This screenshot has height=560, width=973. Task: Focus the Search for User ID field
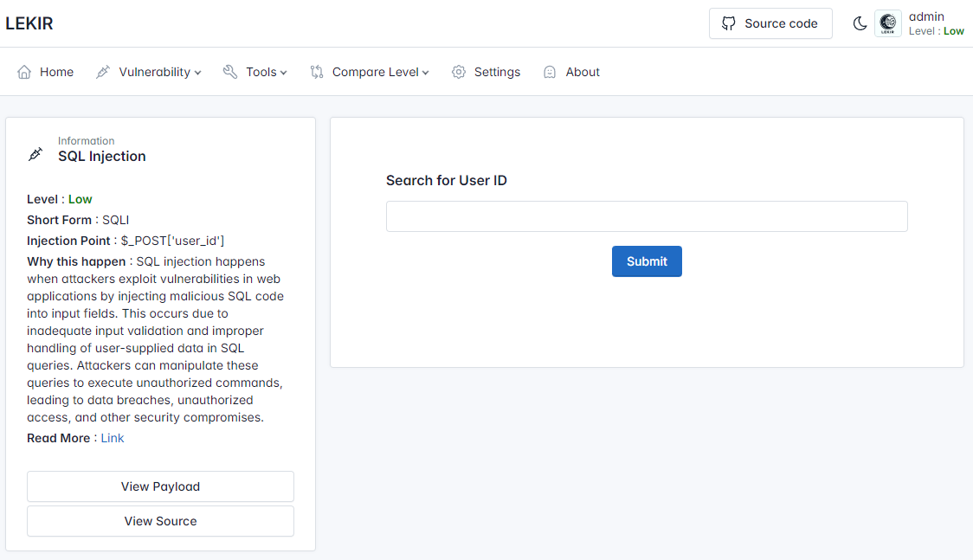point(647,216)
